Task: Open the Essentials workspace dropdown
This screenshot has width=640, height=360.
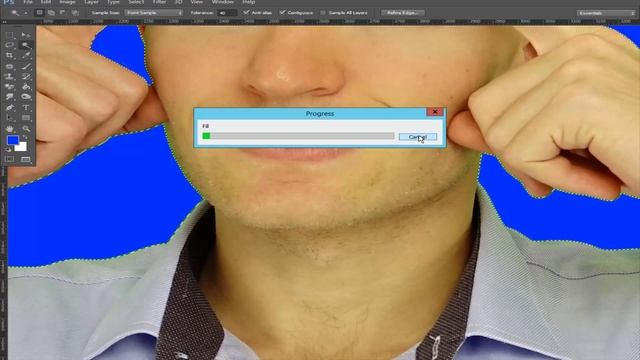Action: 606,13
